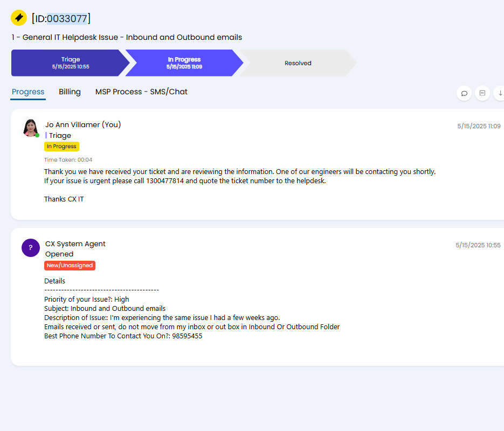Viewport: 504px width, 431px height.
Task: Open the MSP Process - SMS/Chat tab
Action: [x=141, y=92]
